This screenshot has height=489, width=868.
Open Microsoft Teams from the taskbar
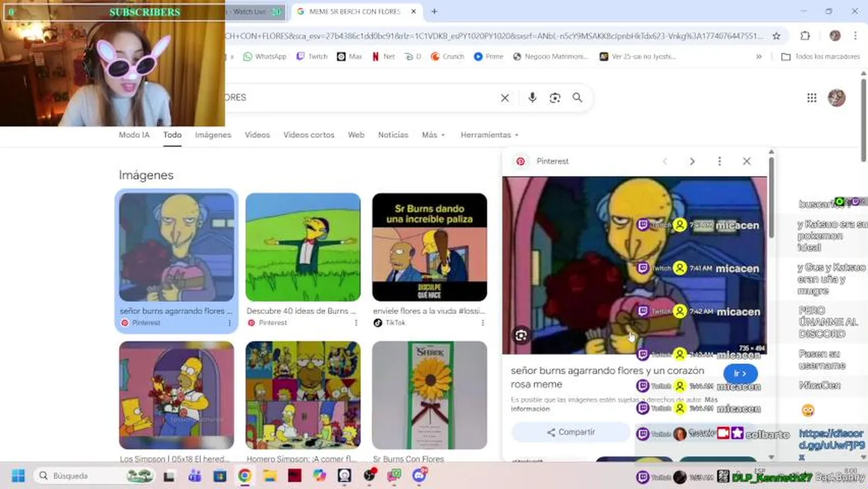point(195,475)
